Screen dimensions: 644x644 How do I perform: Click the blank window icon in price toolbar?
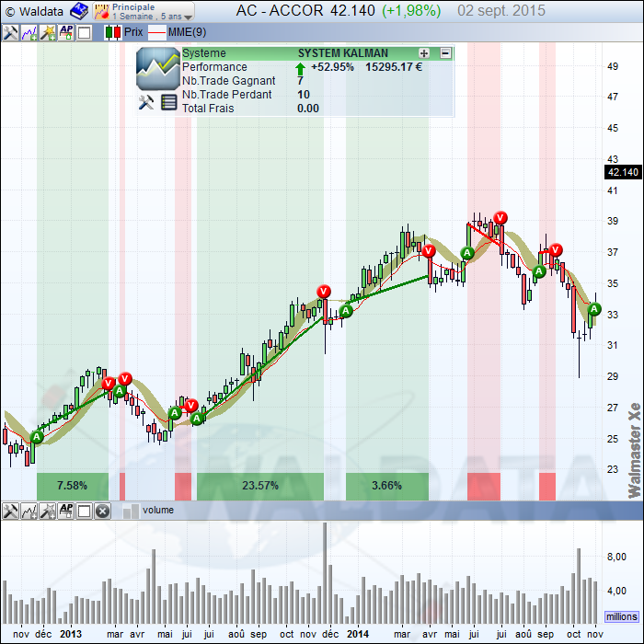(x=85, y=32)
